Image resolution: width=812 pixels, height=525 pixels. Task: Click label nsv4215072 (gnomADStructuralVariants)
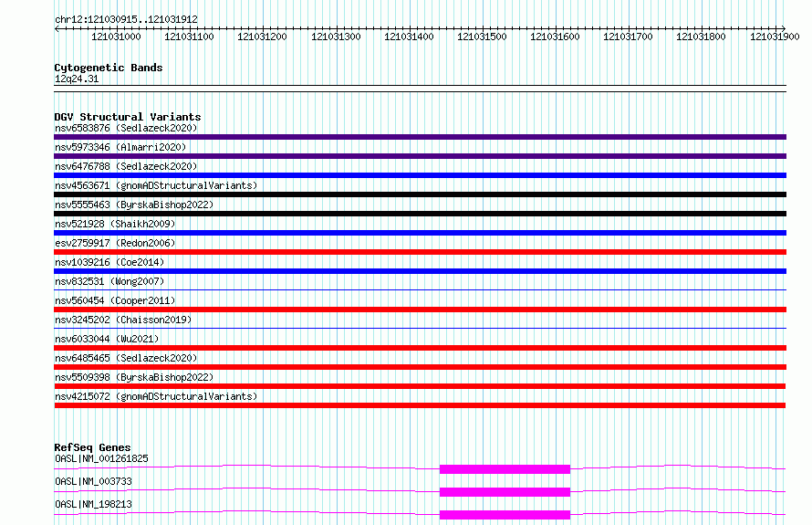pyautogui.click(x=156, y=396)
